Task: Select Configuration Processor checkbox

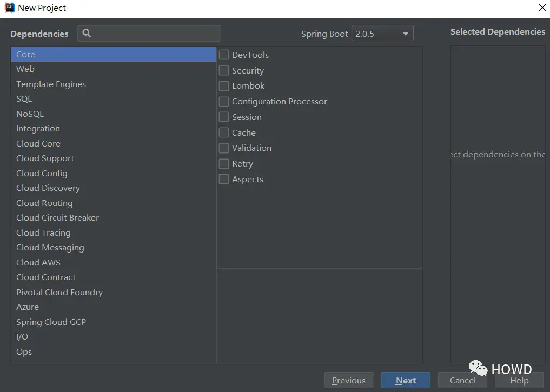Action: coord(224,102)
